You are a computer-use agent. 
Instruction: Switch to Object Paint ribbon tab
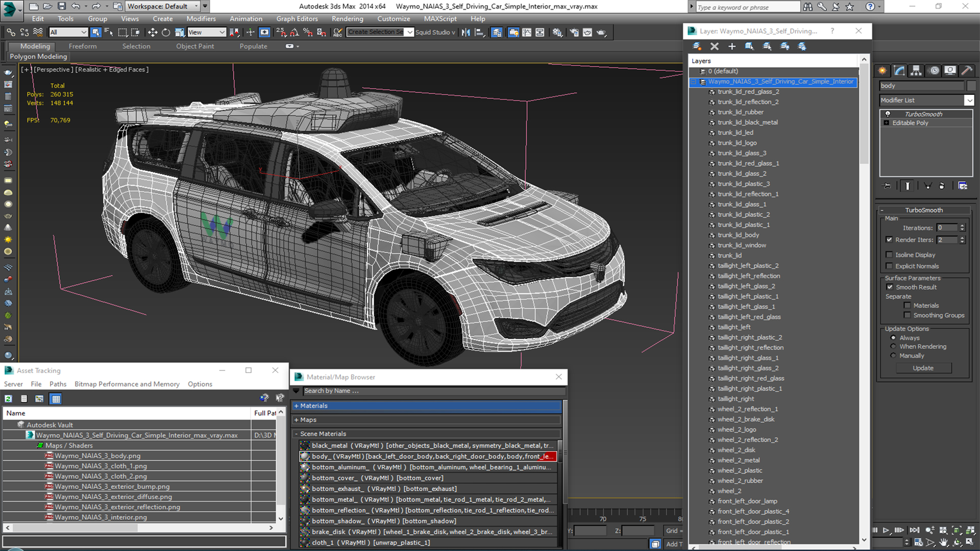point(195,46)
